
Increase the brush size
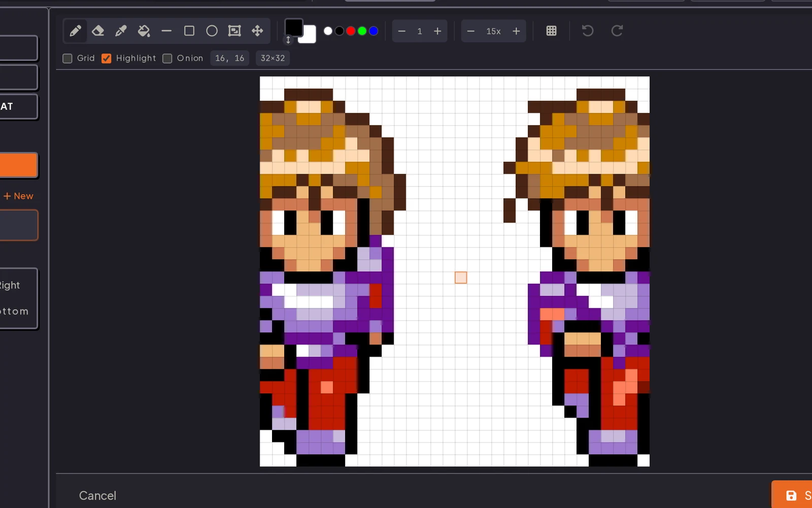pyautogui.click(x=437, y=31)
